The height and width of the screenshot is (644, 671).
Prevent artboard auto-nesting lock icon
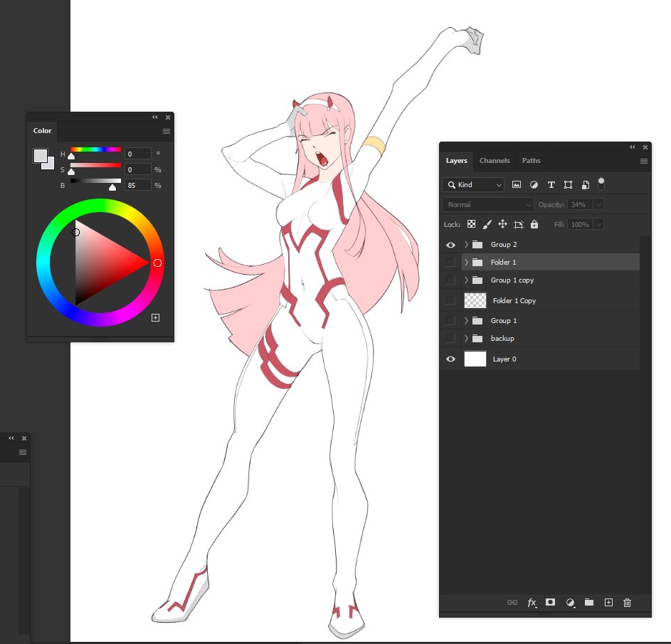519,224
